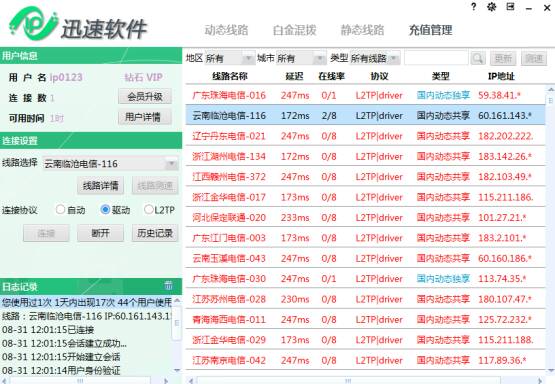
Task: Select the 云南玉溪电信-043 line row
Action: pos(365,258)
